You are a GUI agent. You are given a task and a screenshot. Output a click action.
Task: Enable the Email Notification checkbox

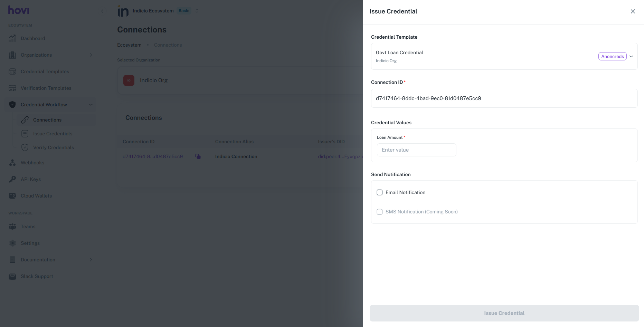pos(380,192)
